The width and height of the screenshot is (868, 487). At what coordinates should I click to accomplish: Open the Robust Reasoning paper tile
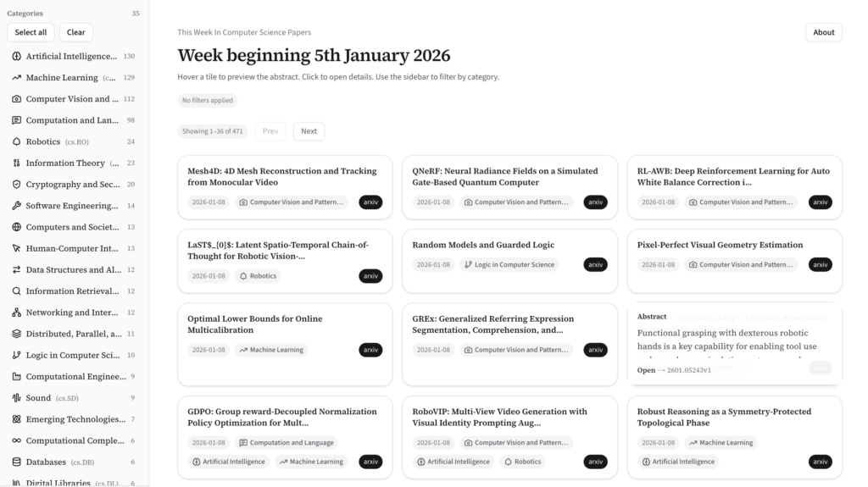724,417
